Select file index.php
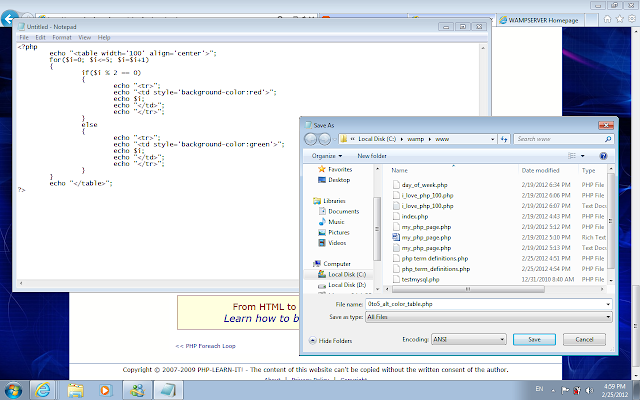 415,216
